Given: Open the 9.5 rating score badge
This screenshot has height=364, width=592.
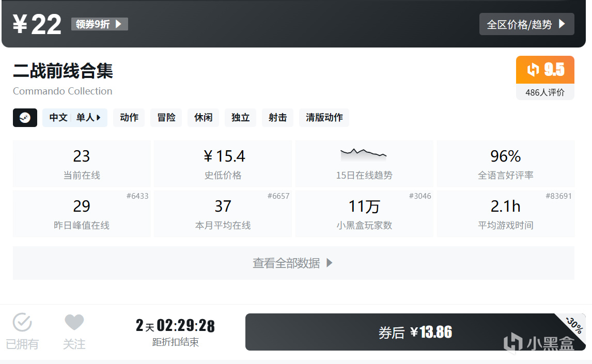Looking at the screenshot, I should point(545,70).
